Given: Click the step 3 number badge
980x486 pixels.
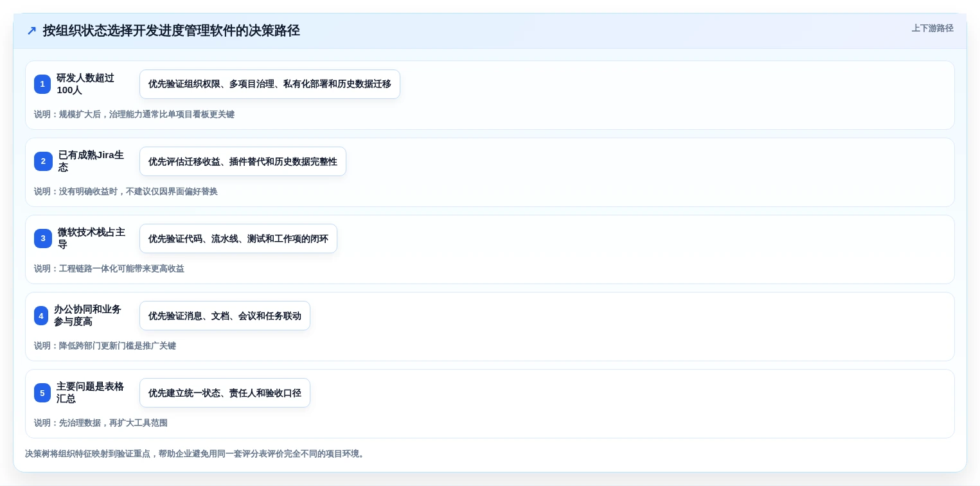Looking at the screenshot, I should point(43,239).
